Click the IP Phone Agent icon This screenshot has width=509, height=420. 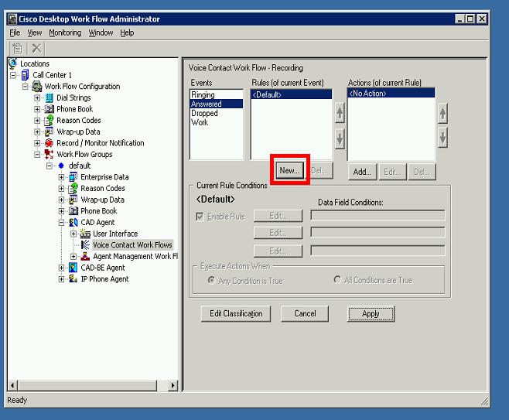(x=73, y=278)
